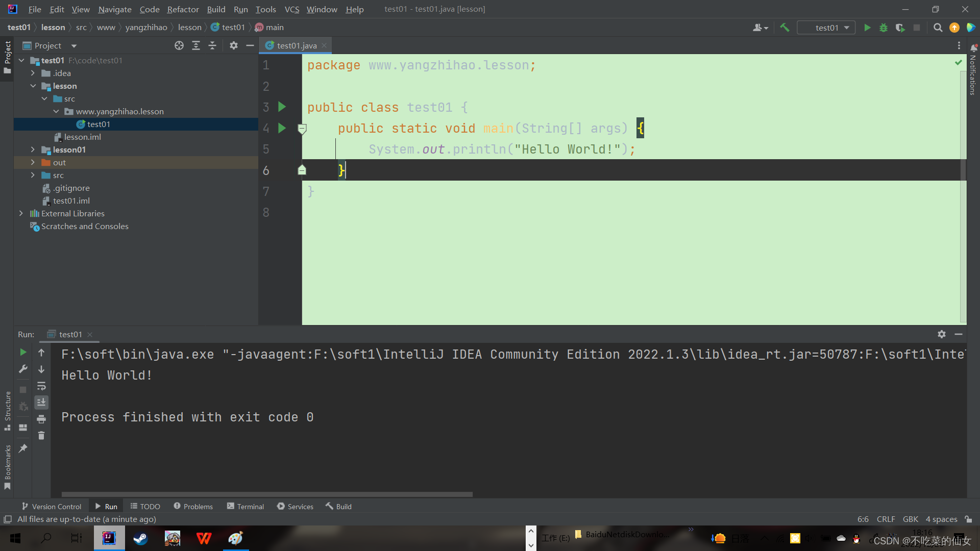This screenshot has height=551, width=980.
Task: Click CRLF line separator in status bar
Action: pos(886,519)
